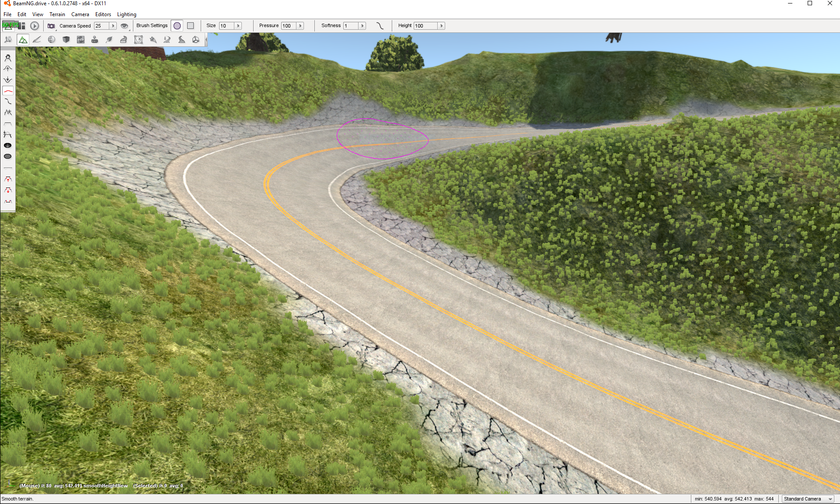The width and height of the screenshot is (840, 504).
Task: Open the Decal Road Editor icon
Action: (x=181, y=40)
